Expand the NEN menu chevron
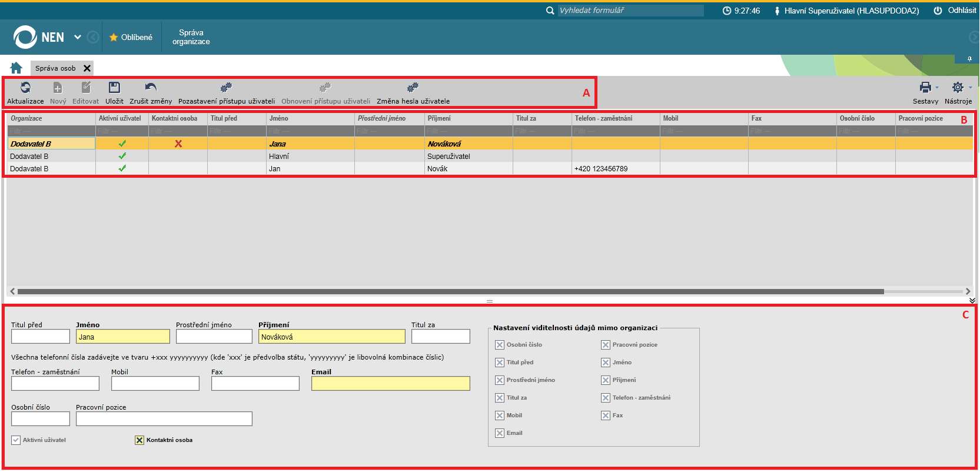The image size is (980, 472). tap(78, 37)
